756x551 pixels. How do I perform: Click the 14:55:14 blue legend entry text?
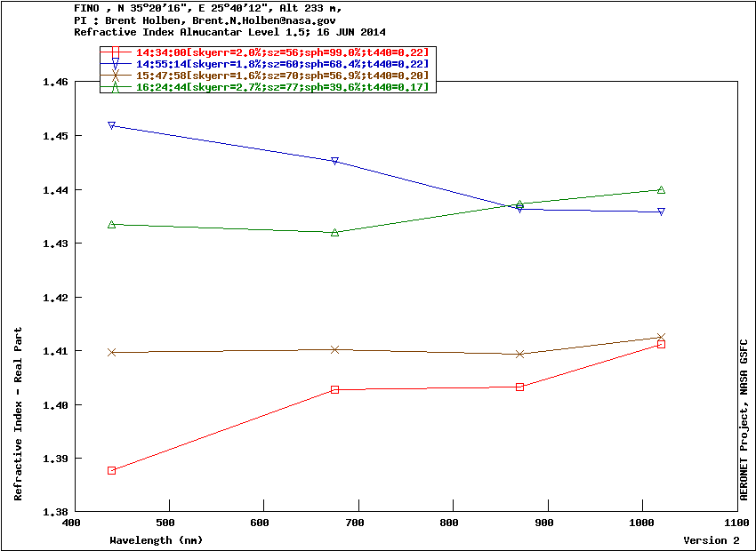tap(282, 64)
